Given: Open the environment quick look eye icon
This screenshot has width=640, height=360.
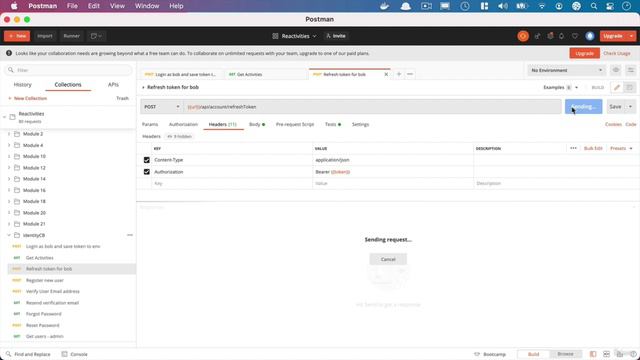Looking at the screenshot, I should 616,70.
